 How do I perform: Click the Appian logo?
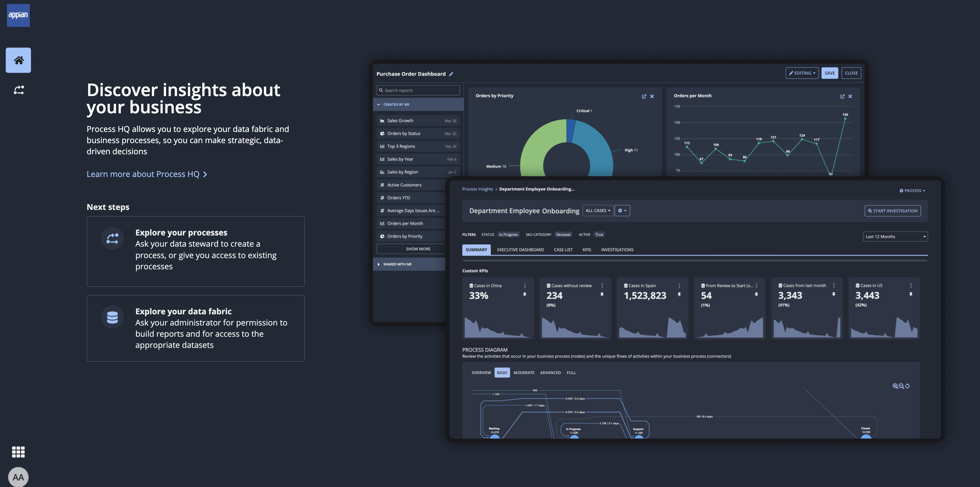[18, 15]
